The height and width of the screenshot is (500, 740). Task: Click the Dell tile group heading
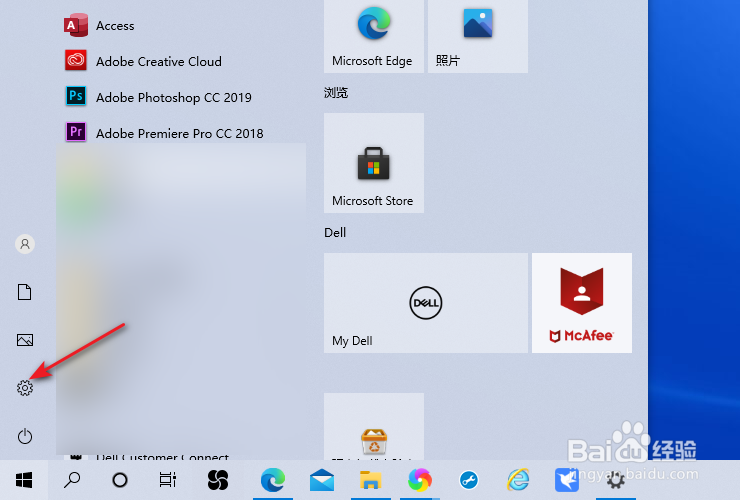[335, 232]
